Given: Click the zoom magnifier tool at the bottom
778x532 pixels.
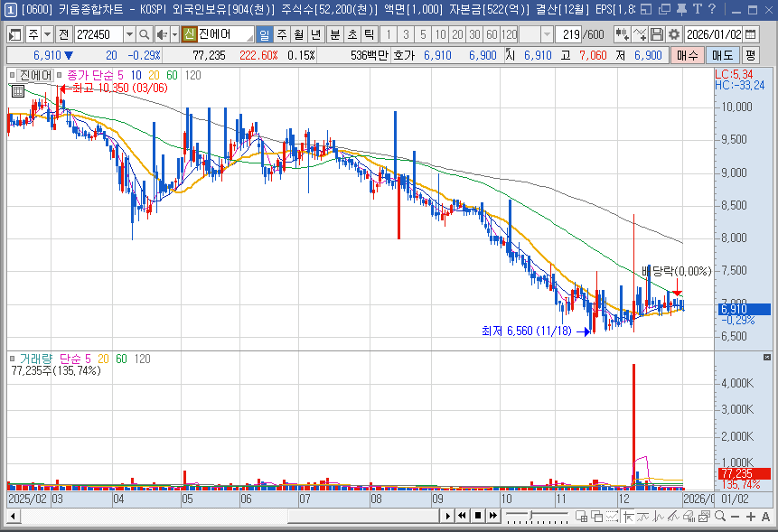Looking at the screenshot, I should coord(720,516).
